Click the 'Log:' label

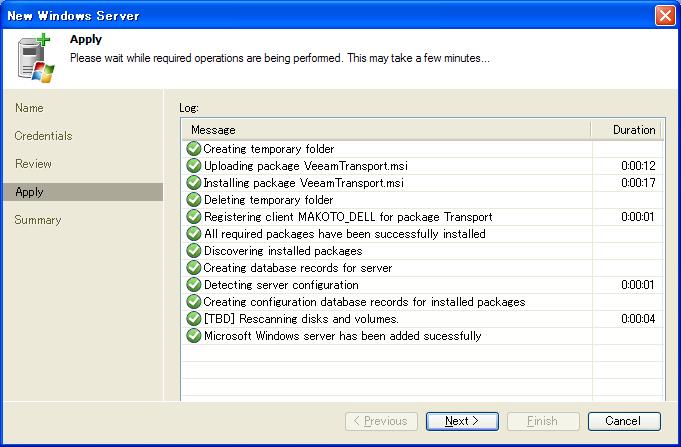point(189,108)
